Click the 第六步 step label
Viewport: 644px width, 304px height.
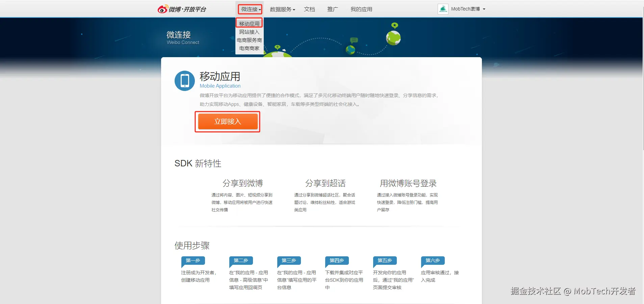coord(433,260)
